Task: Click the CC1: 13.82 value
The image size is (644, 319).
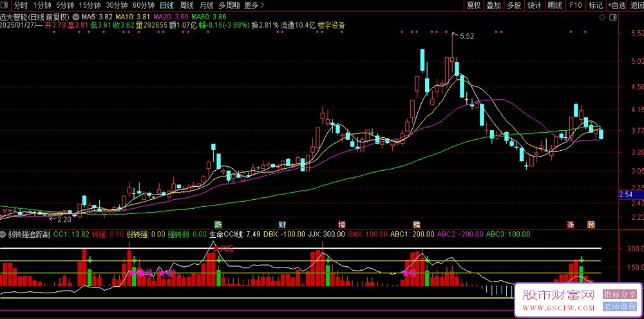Action: [71, 235]
